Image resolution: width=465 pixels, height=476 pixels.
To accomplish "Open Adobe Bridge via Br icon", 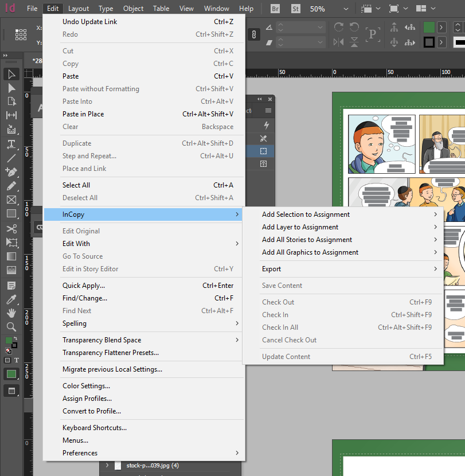I will point(276,9).
